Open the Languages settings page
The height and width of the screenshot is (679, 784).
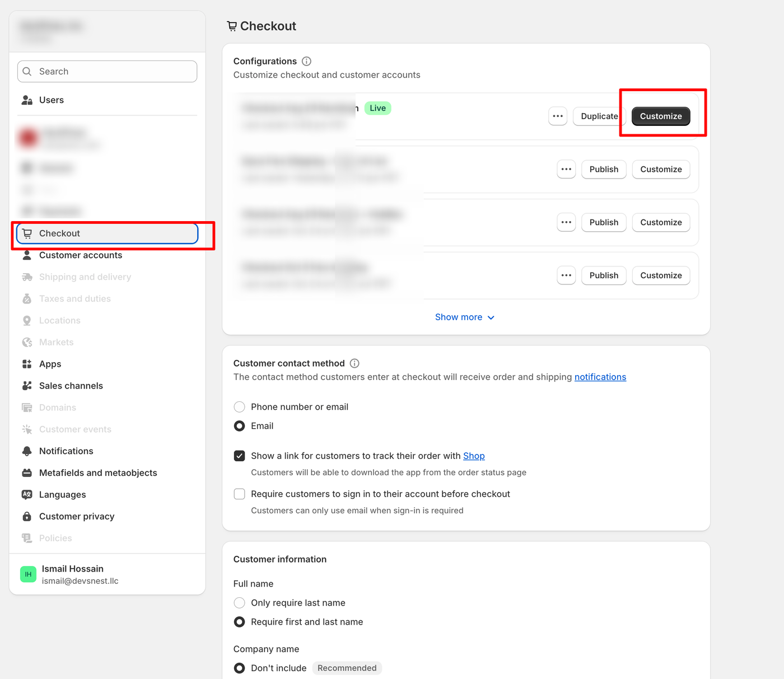pyautogui.click(x=107, y=495)
